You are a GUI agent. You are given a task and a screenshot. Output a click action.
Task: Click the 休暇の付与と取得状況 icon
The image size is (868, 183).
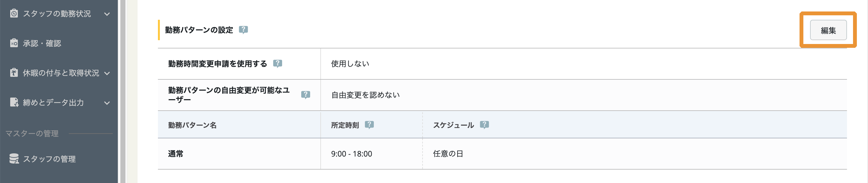click(x=14, y=73)
